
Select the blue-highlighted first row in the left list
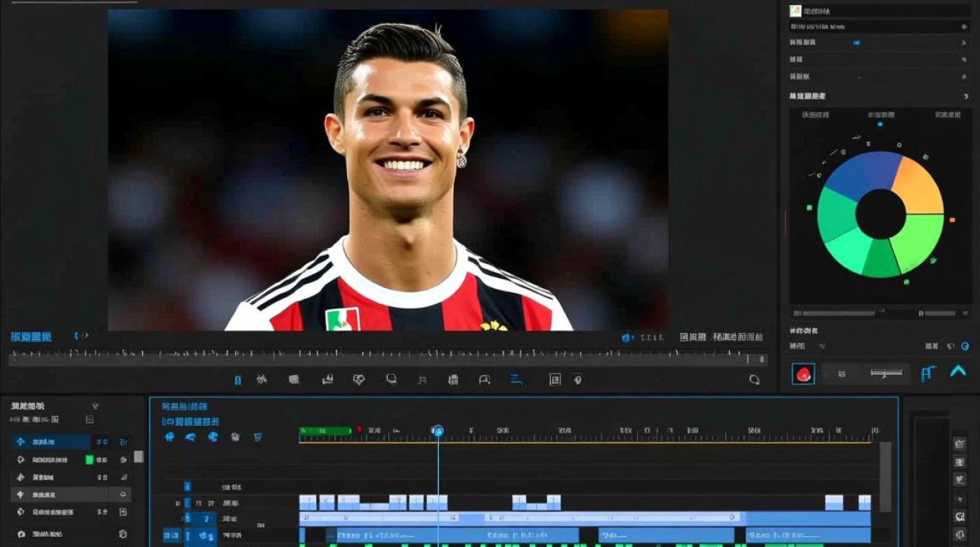pyautogui.click(x=71, y=442)
